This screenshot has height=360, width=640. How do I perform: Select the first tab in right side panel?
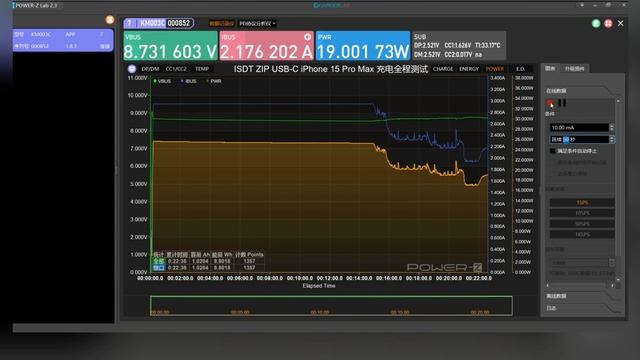(550, 69)
